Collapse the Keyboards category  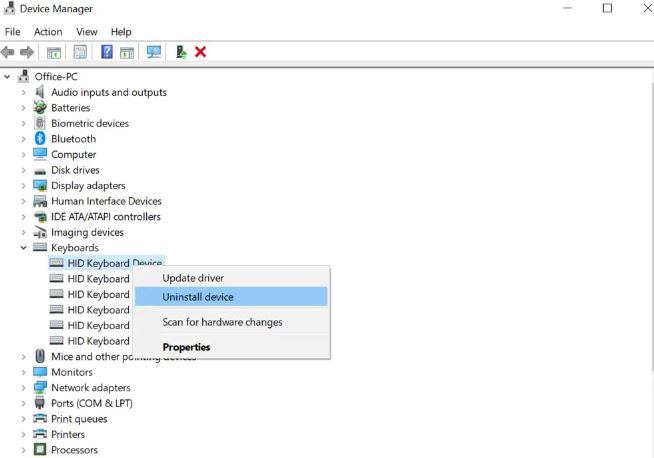tap(24, 248)
